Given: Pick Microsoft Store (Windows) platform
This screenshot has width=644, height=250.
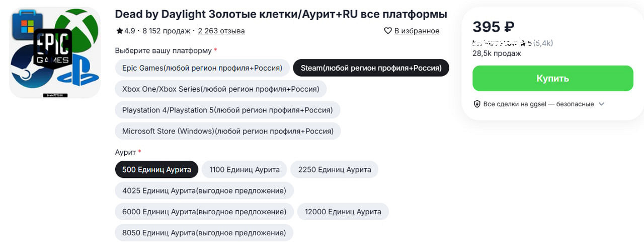Looking at the screenshot, I should coord(227,131).
